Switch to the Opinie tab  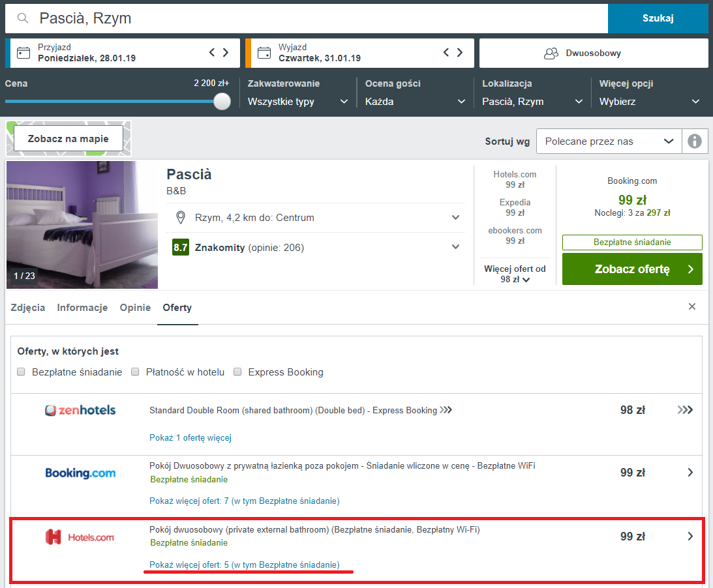(135, 308)
